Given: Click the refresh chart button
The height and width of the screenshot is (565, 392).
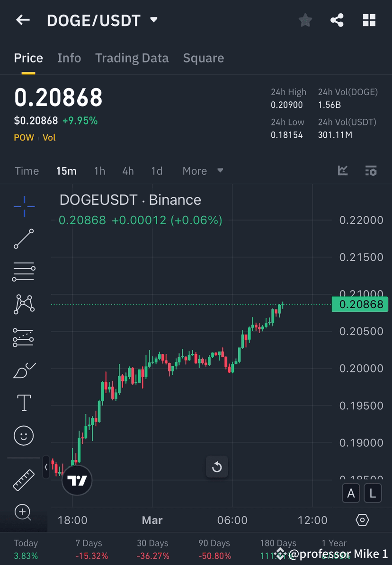Looking at the screenshot, I should 217,467.
